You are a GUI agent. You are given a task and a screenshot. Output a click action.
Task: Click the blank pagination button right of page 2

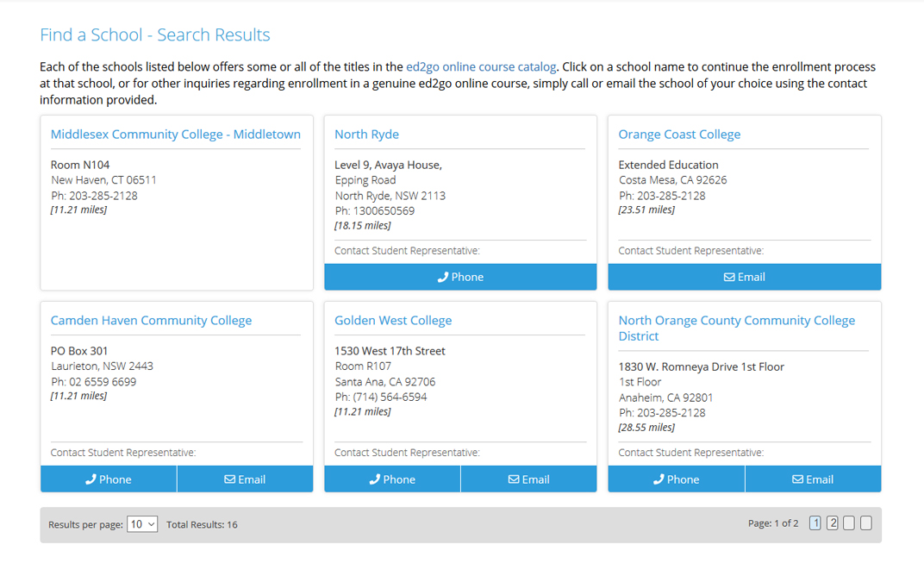click(x=849, y=523)
